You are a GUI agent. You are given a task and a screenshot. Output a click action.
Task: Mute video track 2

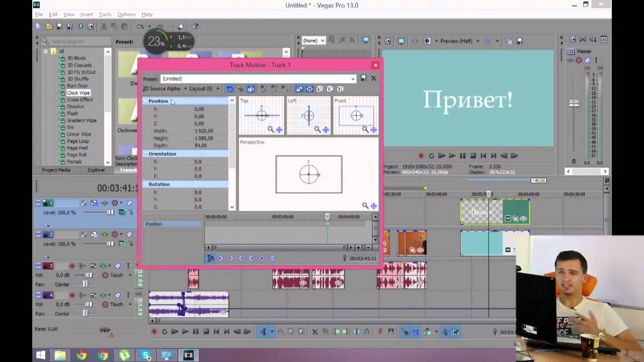pos(129,234)
